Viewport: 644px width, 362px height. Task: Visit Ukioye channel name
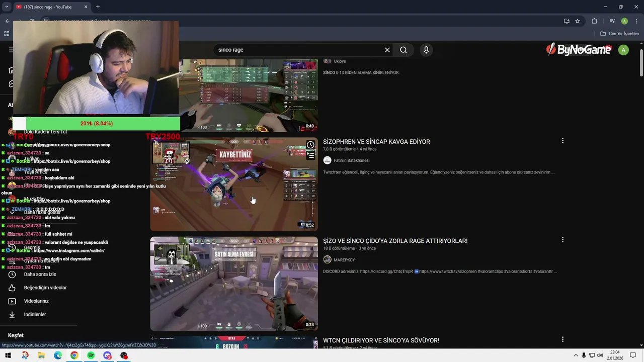340,61
